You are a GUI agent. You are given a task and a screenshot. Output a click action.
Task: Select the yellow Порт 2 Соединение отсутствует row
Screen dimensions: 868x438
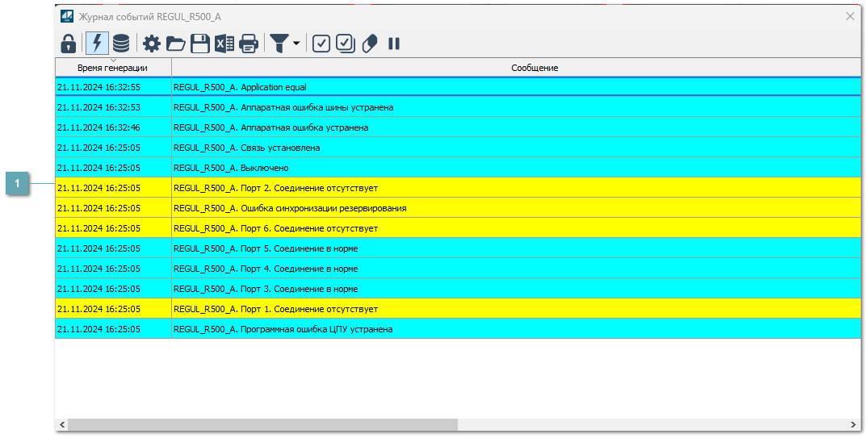404,188
